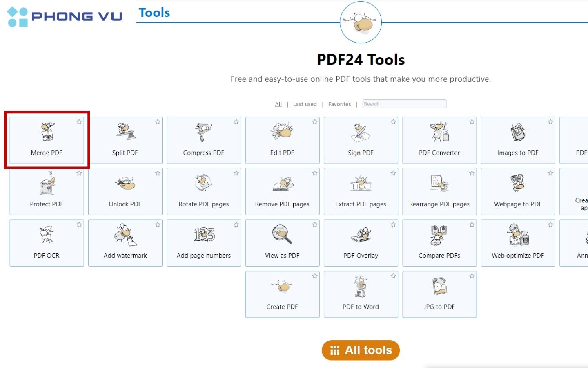Star the Extract PDF pages card
588x368 pixels.
click(x=393, y=173)
